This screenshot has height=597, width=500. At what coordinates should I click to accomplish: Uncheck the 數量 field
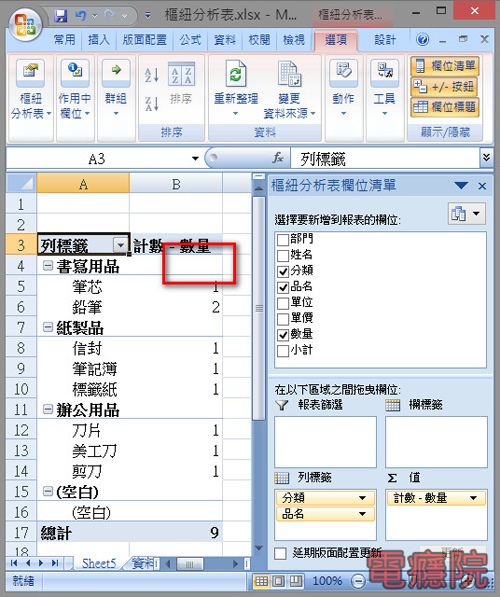pos(283,335)
